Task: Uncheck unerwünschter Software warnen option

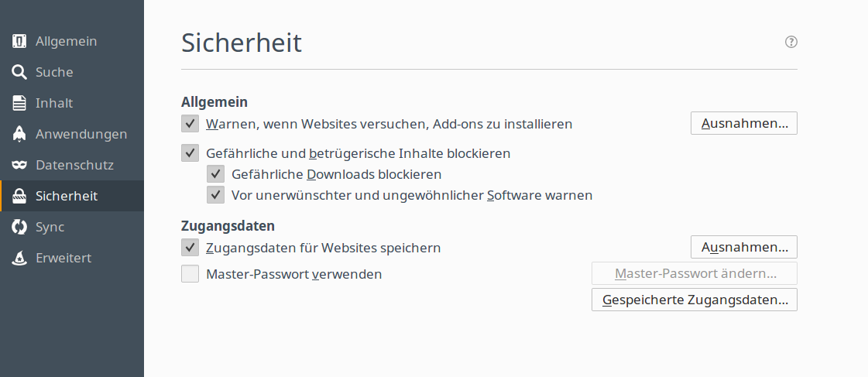Action: point(215,195)
